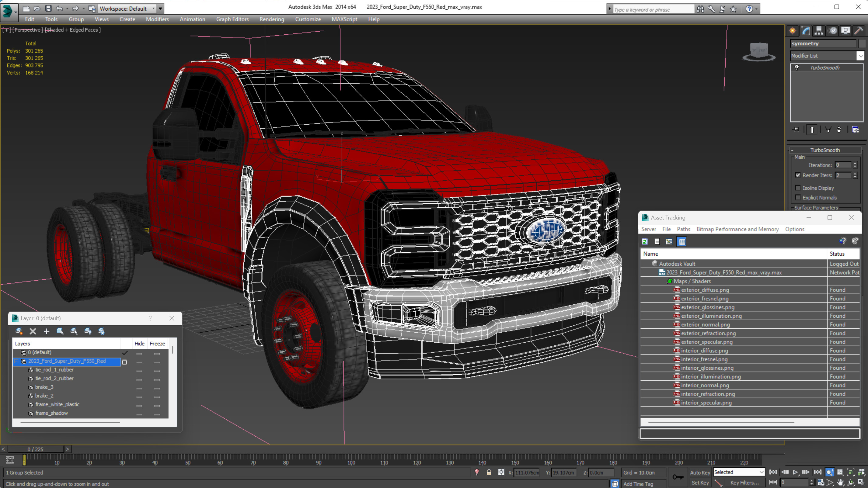Screen dimensions: 868x488
Task: Open Bitmap Performance and Memory menu
Action: pyautogui.click(x=737, y=229)
